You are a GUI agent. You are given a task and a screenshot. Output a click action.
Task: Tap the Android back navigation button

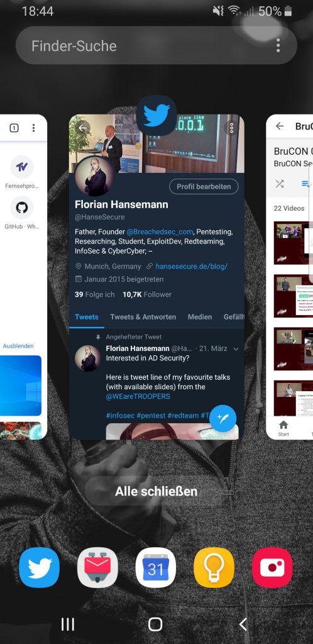(x=243, y=625)
